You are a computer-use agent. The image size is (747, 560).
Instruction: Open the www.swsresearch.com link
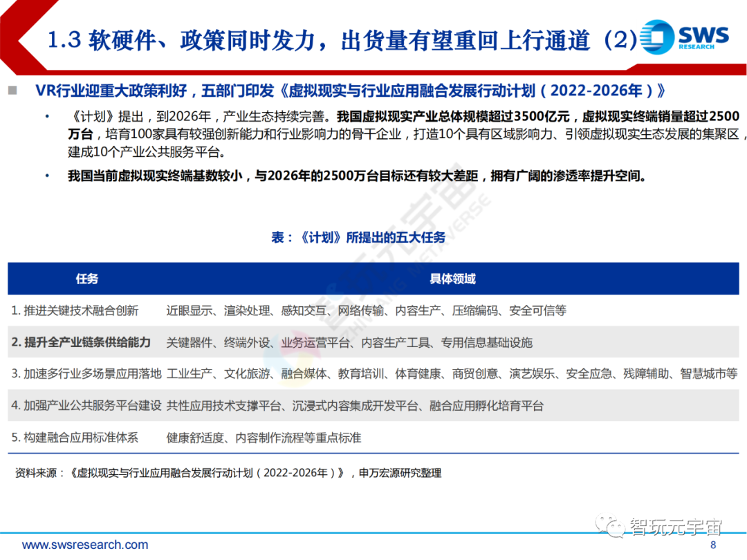pos(85,544)
